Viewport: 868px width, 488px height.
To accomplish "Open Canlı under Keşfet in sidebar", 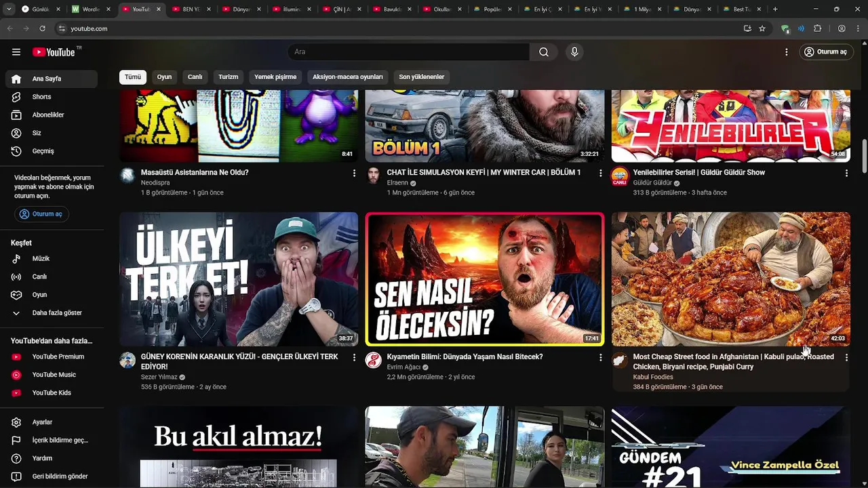I will pyautogui.click(x=52, y=277).
